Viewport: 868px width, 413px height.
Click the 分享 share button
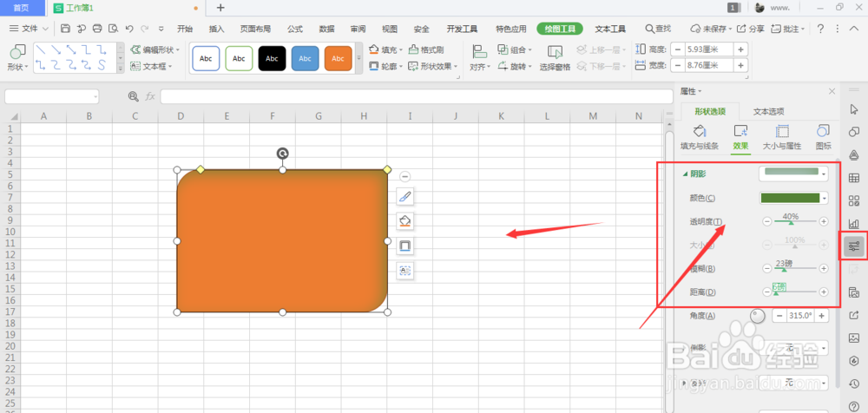click(x=751, y=29)
